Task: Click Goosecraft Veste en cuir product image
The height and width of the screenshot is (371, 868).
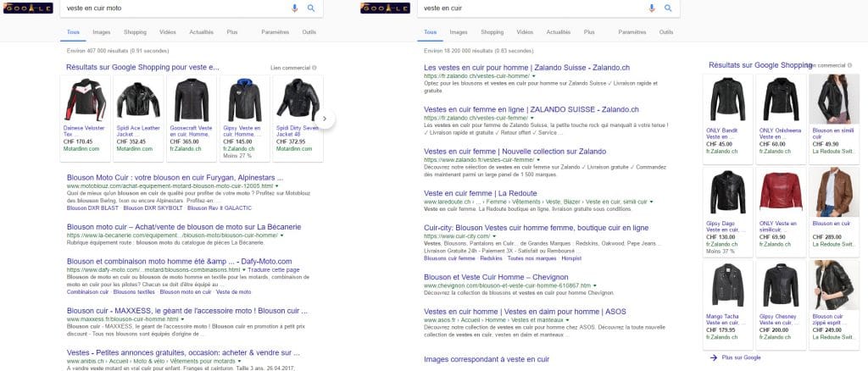Action: pyautogui.click(x=192, y=99)
